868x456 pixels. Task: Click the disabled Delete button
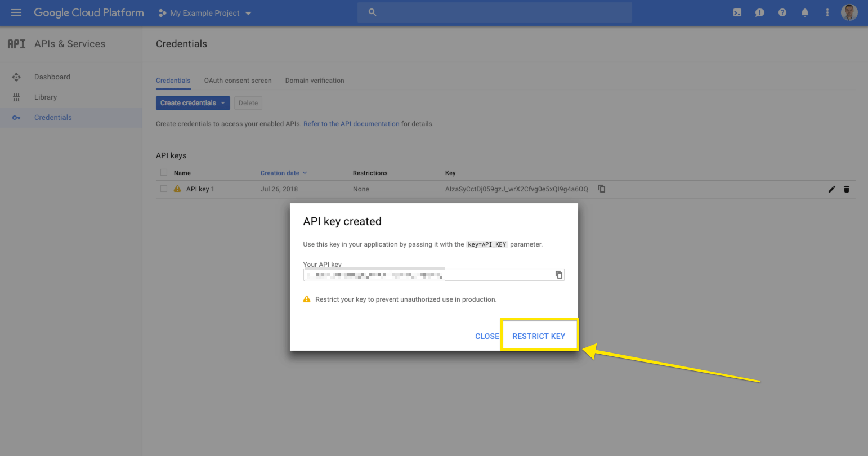248,103
